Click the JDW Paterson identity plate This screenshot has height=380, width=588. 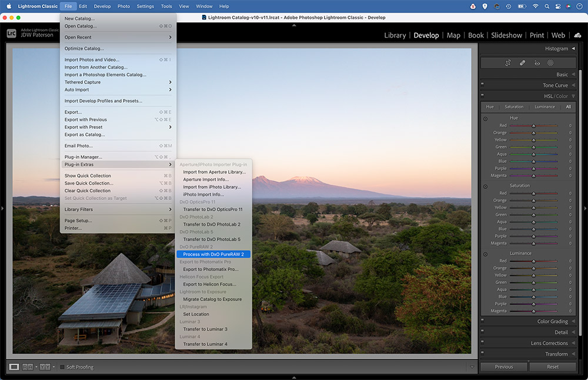(37, 35)
